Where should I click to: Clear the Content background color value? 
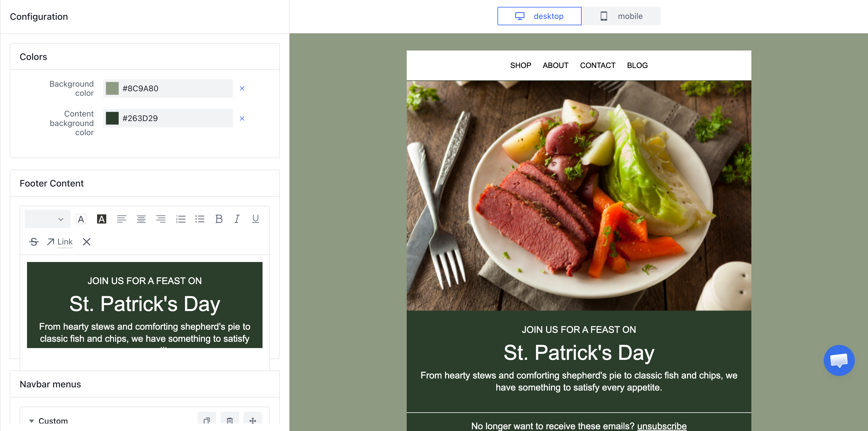click(x=242, y=119)
